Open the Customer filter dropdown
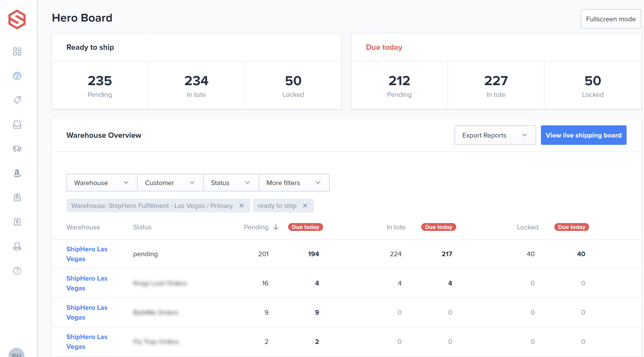 tap(170, 183)
